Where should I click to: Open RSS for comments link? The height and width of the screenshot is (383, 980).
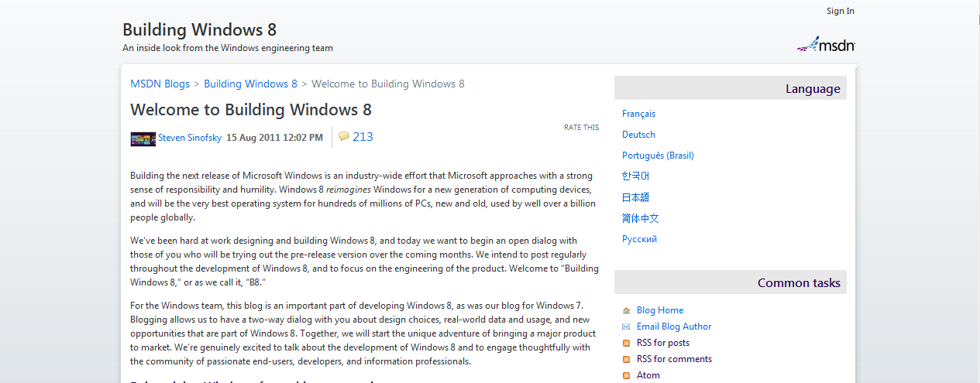click(674, 359)
